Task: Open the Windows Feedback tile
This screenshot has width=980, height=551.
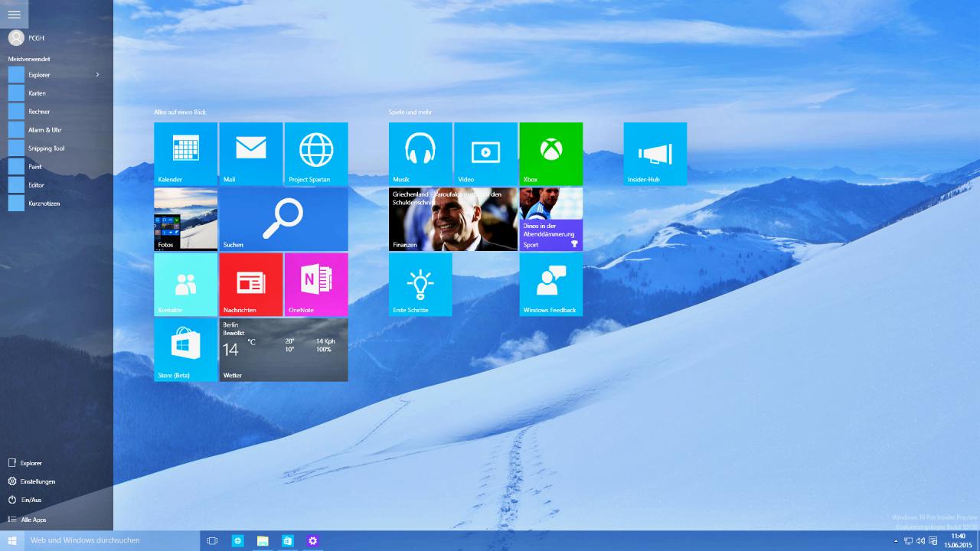Action: click(551, 284)
